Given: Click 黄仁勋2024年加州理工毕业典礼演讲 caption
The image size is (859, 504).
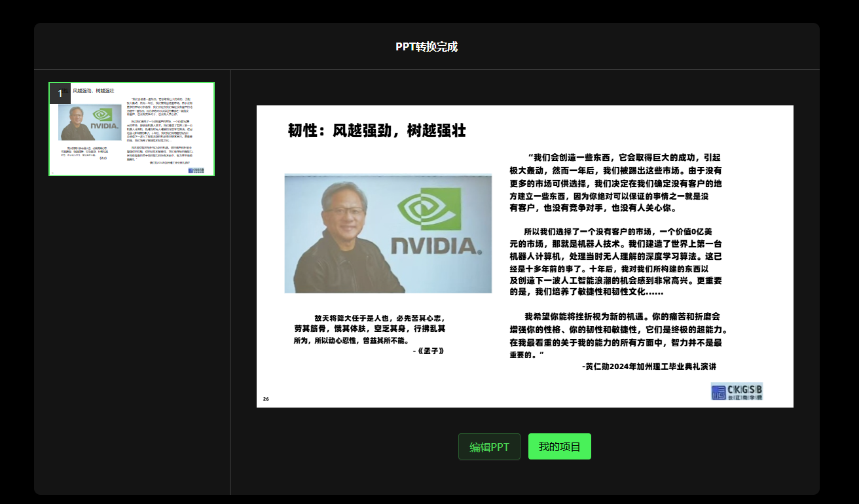Looking at the screenshot, I should [x=649, y=367].
